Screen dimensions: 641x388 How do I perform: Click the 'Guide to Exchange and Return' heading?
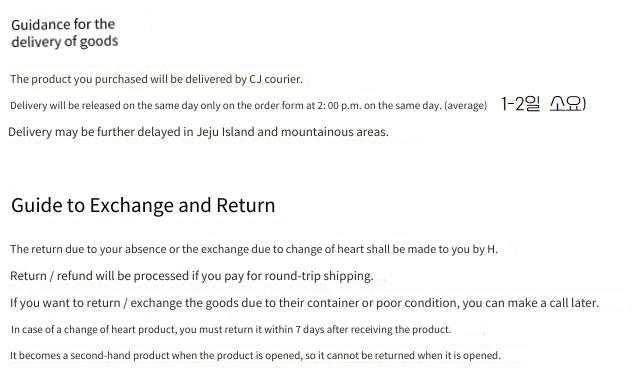(x=143, y=205)
